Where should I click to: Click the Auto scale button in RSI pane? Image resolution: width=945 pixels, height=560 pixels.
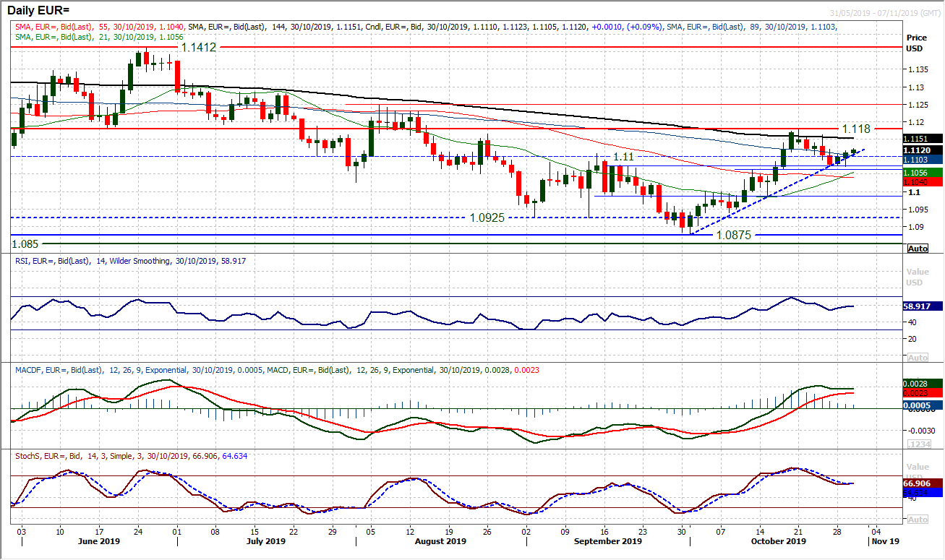point(918,358)
